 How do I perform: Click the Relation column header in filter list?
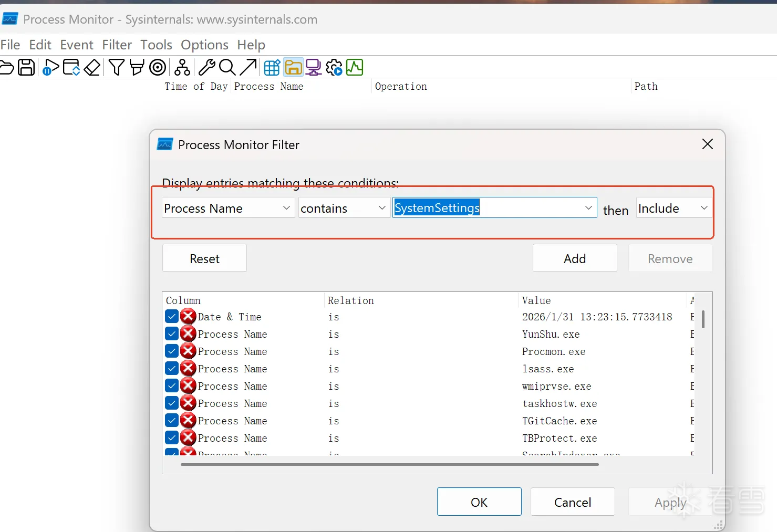(421, 300)
